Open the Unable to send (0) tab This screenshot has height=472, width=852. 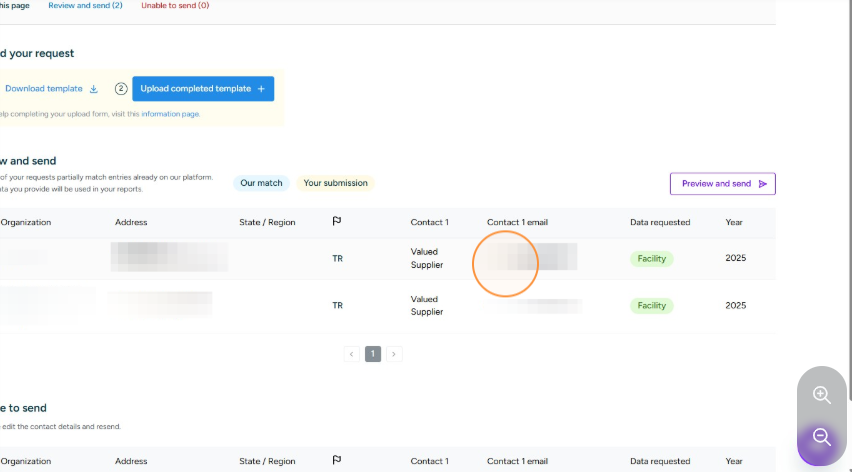tap(175, 5)
